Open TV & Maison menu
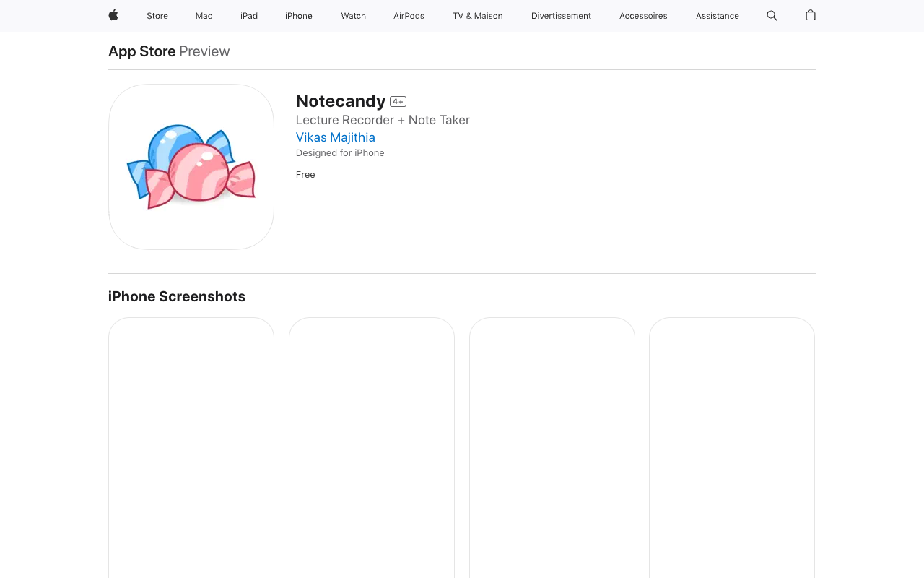The image size is (924, 578). pos(478,16)
